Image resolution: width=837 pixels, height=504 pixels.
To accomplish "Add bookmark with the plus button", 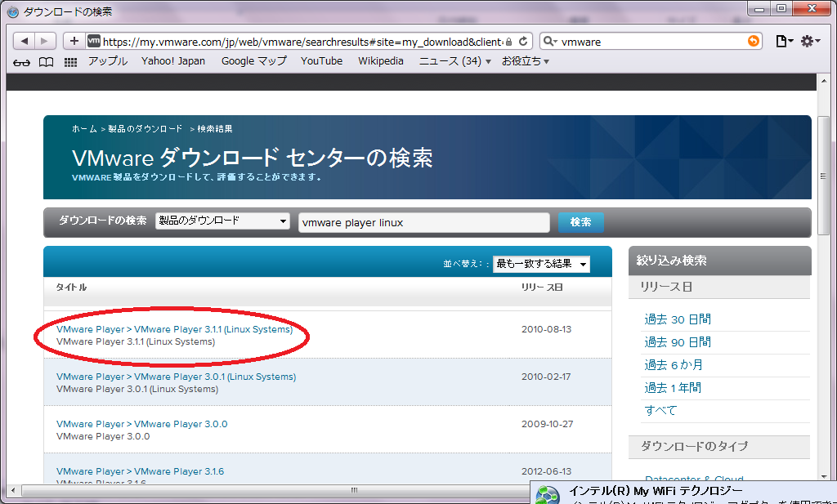I will tap(74, 41).
